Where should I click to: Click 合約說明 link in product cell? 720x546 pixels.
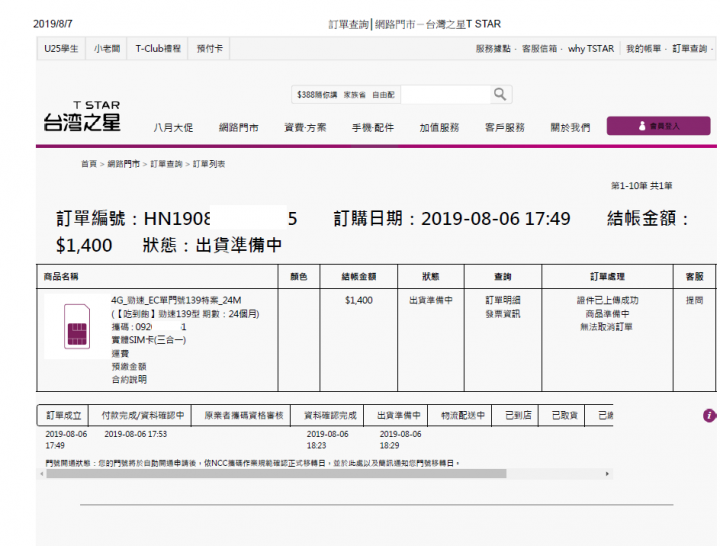(129, 379)
